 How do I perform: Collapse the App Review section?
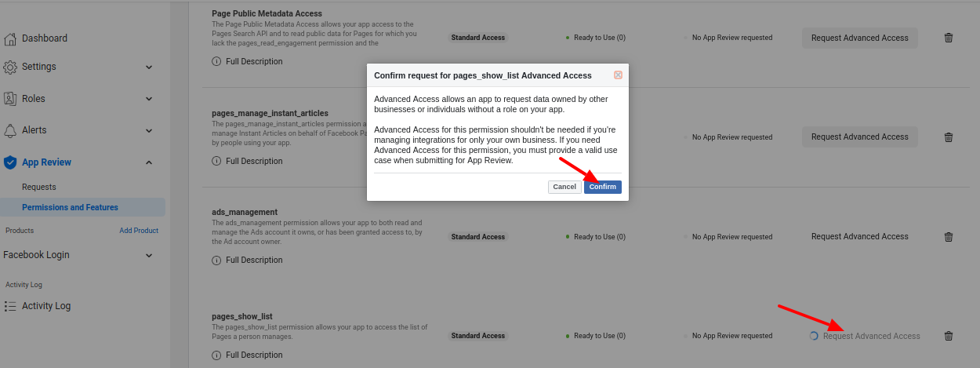[x=149, y=162]
